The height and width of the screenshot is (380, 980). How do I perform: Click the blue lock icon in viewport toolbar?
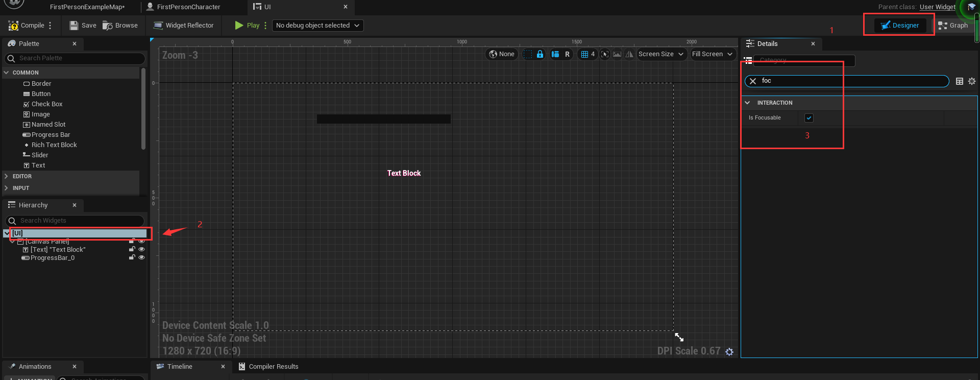coord(540,54)
